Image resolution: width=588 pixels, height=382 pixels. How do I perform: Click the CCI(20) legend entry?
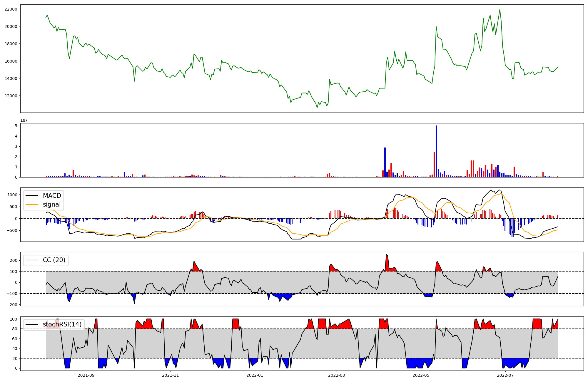click(x=54, y=260)
